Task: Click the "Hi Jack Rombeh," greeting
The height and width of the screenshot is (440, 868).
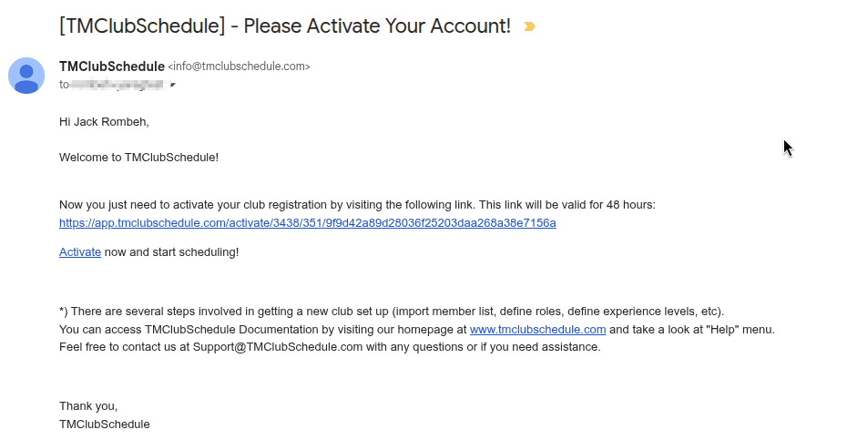Action: [104, 122]
